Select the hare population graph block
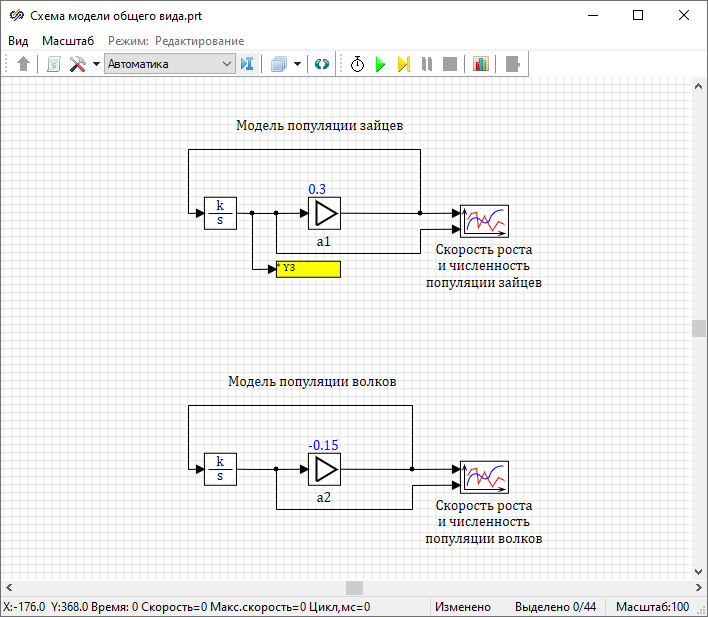Image resolution: width=708 pixels, height=617 pixels. click(485, 219)
